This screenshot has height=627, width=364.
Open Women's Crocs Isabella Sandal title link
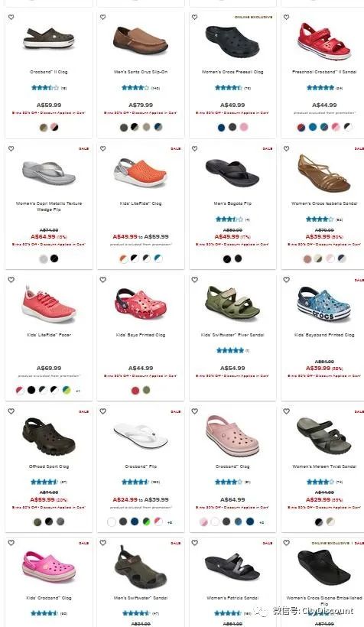[x=324, y=203]
